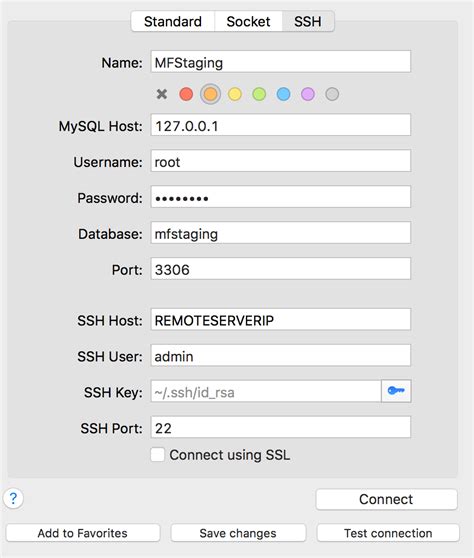Open the help question mark button
Screen dimensions: 474x558
pos(13,499)
